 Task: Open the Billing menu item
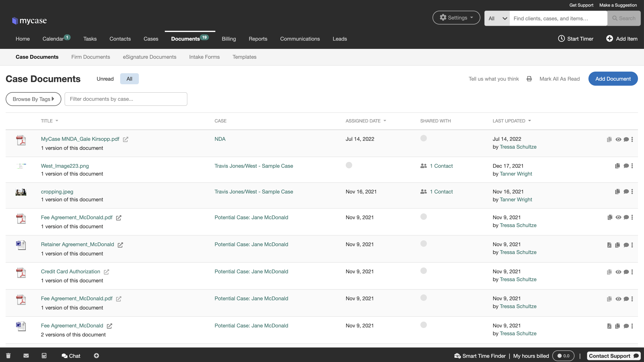pos(228,39)
